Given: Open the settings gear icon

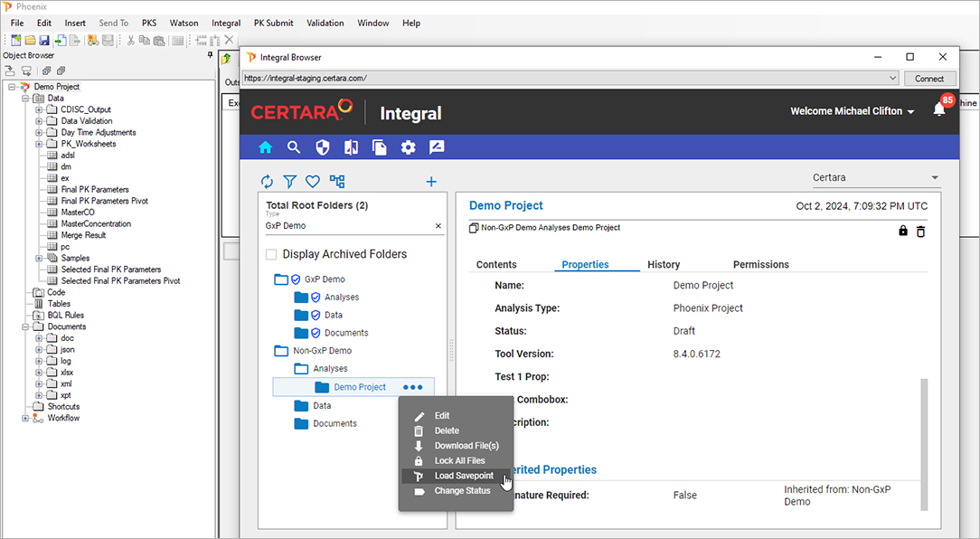Looking at the screenshot, I should 408,147.
